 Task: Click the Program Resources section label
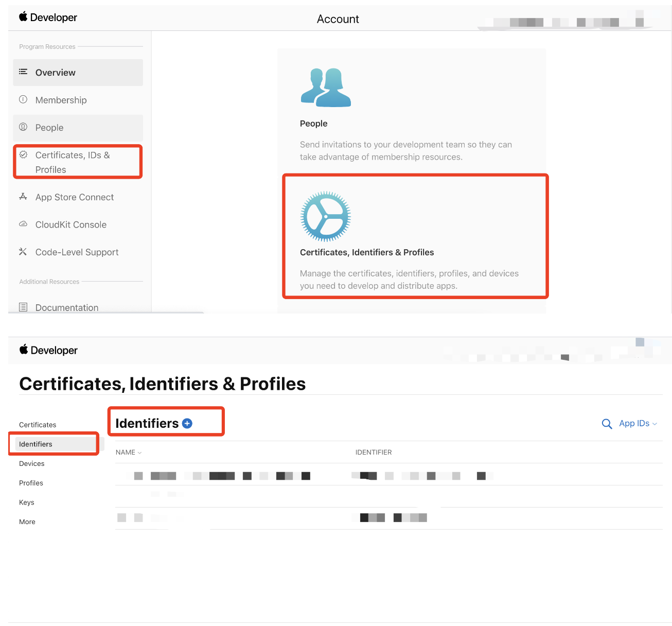[x=47, y=47]
